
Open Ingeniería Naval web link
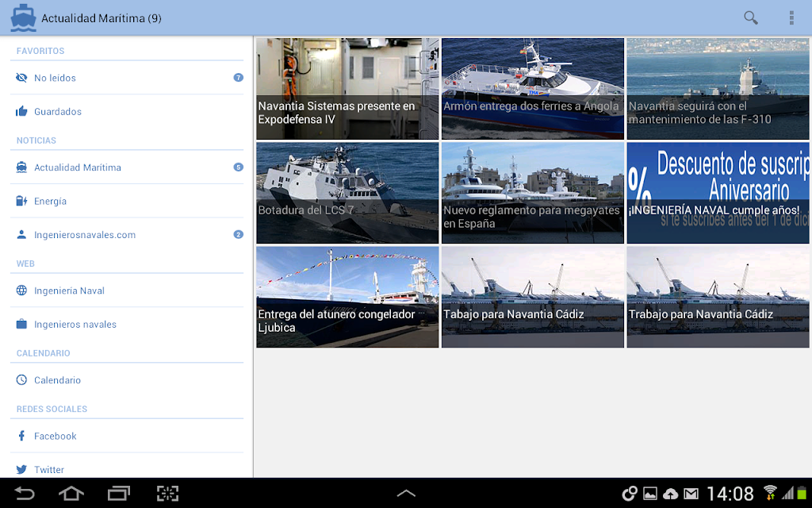tap(127, 291)
